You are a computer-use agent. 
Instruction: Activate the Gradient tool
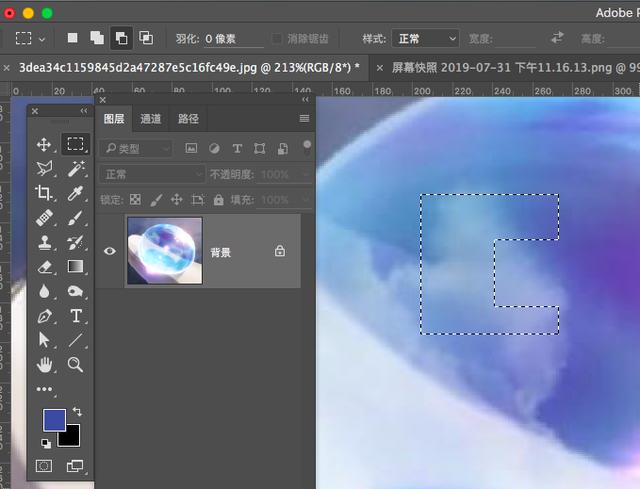click(76, 267)
